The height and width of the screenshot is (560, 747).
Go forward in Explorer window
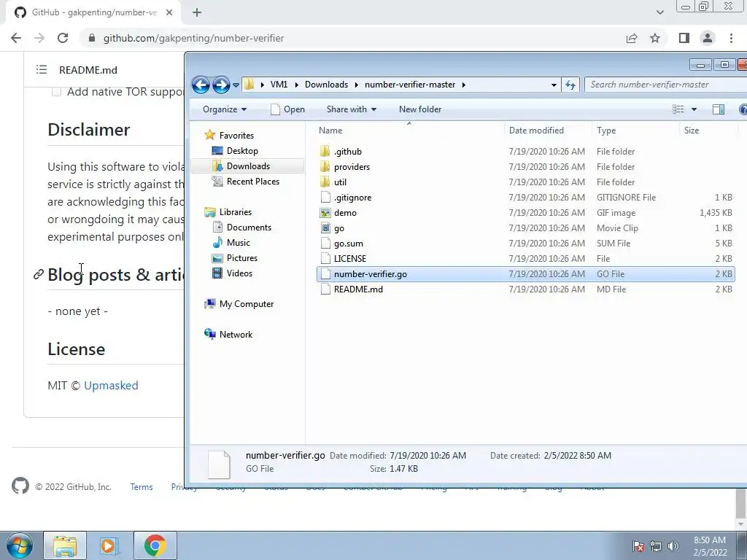tap(221, 85)
